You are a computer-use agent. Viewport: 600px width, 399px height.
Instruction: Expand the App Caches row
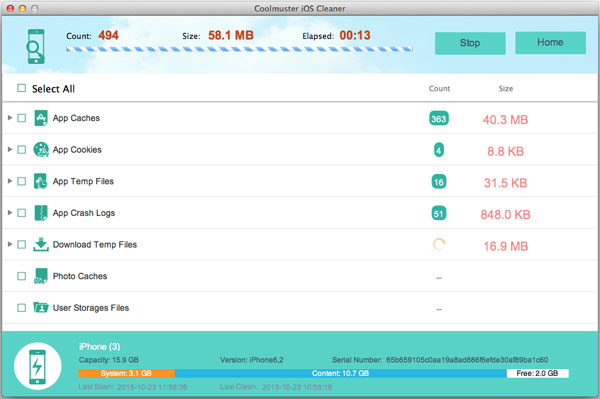coord(10,117)
